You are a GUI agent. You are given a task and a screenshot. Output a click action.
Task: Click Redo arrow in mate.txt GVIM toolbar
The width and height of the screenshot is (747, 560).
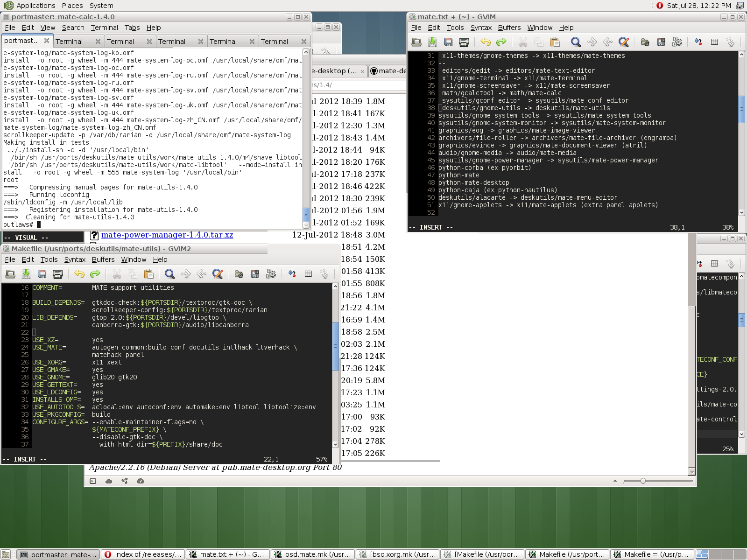pyautogui.click(x=501, y=42)
